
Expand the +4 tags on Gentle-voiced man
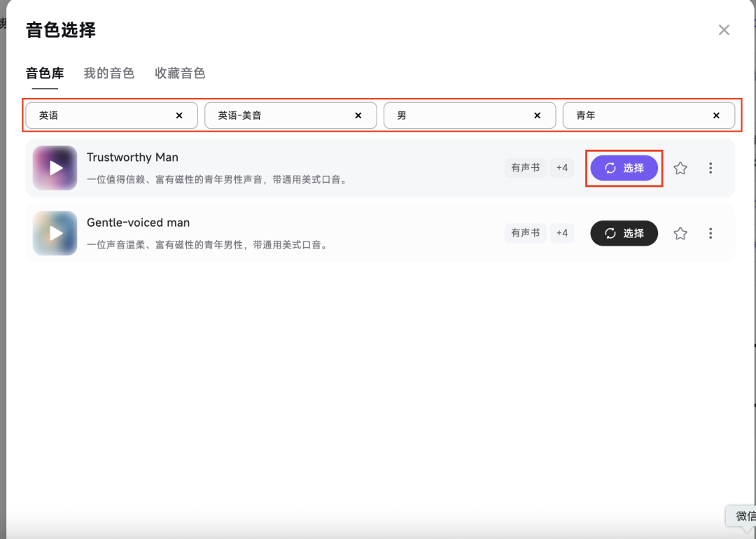click(x=562, y=233)
